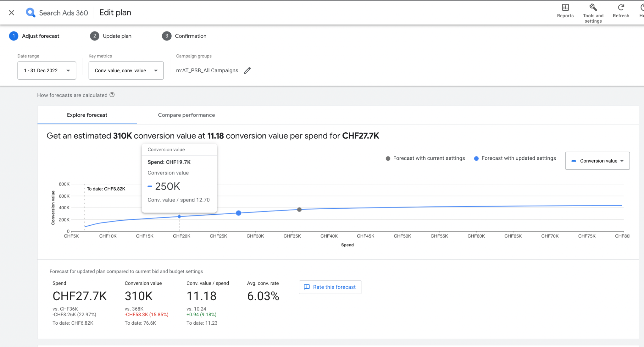Image resolution: width=644 pixels, height=347 pixels.
Task: Open the How forecasts are calculated help icon
Action: tap(112, 95)
